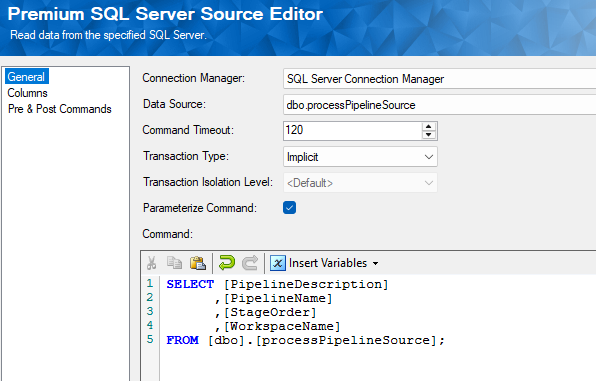The image size is (596, 381).
Task: Click the Transaction Type label
Action: [x=186, y=156]
